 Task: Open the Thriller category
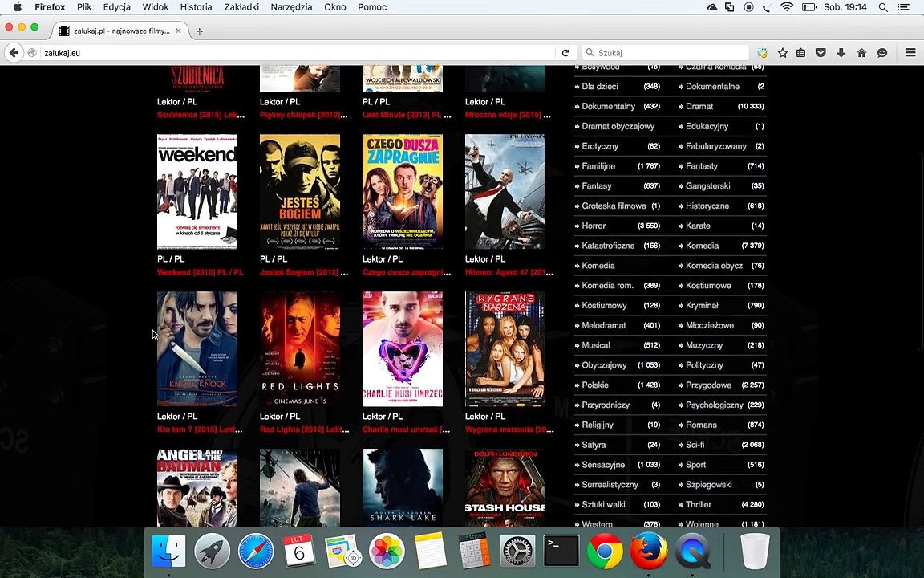pyautogui.click(x=699, y=504)
